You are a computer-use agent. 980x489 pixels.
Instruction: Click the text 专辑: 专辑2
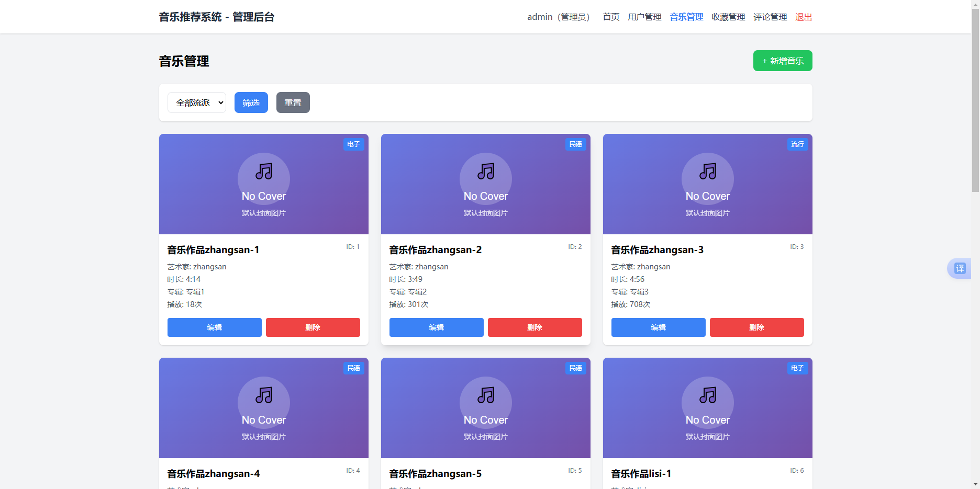point(408,292)
